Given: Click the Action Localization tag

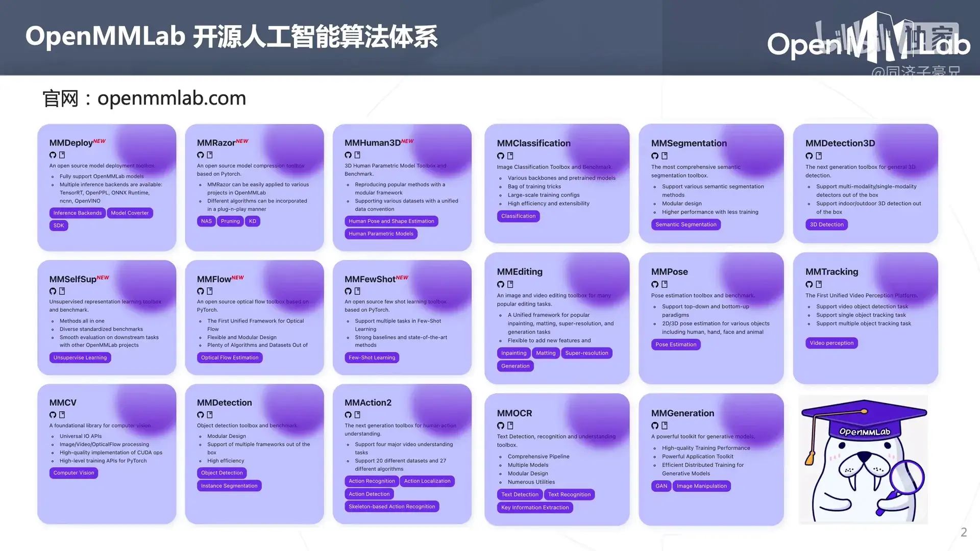Looking at the screenshot, I should pos(427,481).
